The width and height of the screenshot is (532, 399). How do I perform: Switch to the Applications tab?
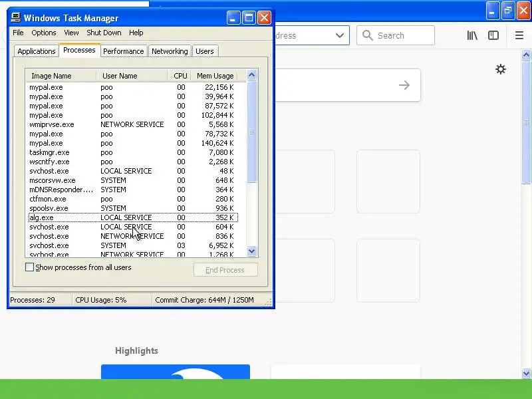point(37,51)
